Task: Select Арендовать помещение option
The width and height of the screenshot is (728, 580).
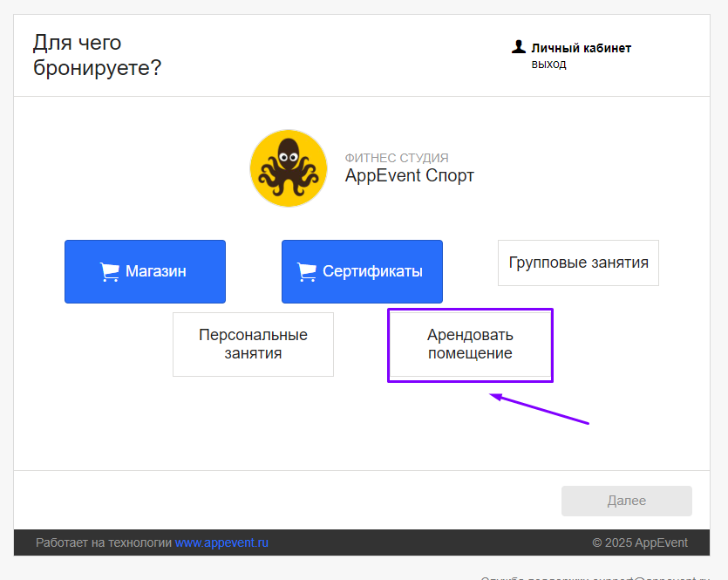Action: coord(470,345)
